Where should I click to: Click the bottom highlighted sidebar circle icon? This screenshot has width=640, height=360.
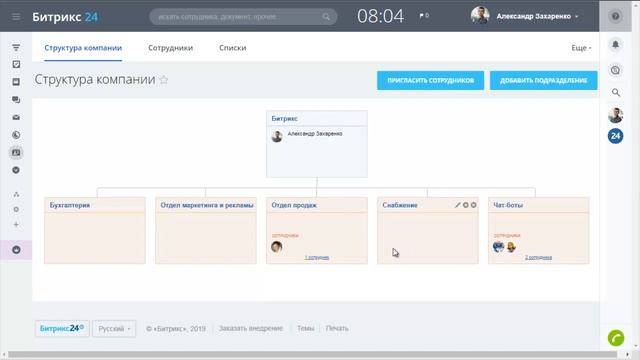point(16,250)
